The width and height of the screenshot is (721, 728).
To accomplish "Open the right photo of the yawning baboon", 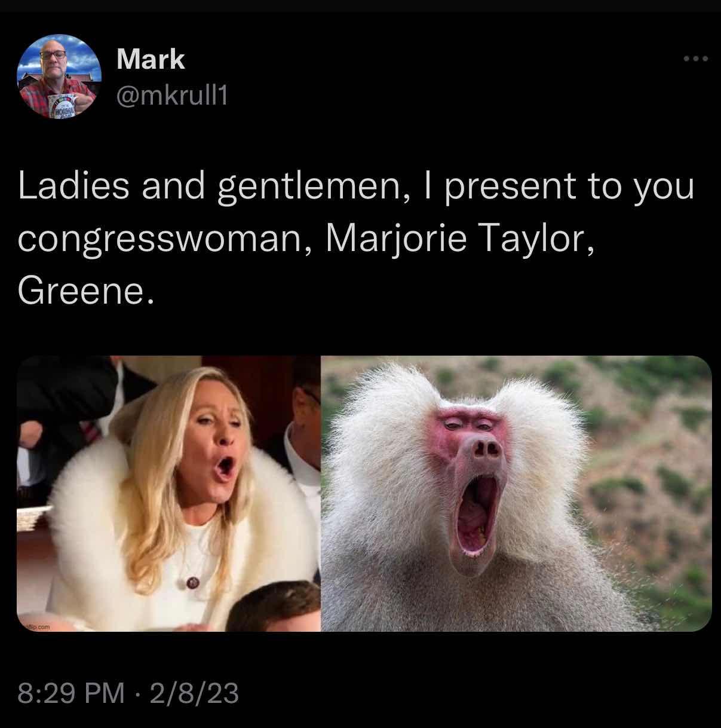I will [517, 494].
